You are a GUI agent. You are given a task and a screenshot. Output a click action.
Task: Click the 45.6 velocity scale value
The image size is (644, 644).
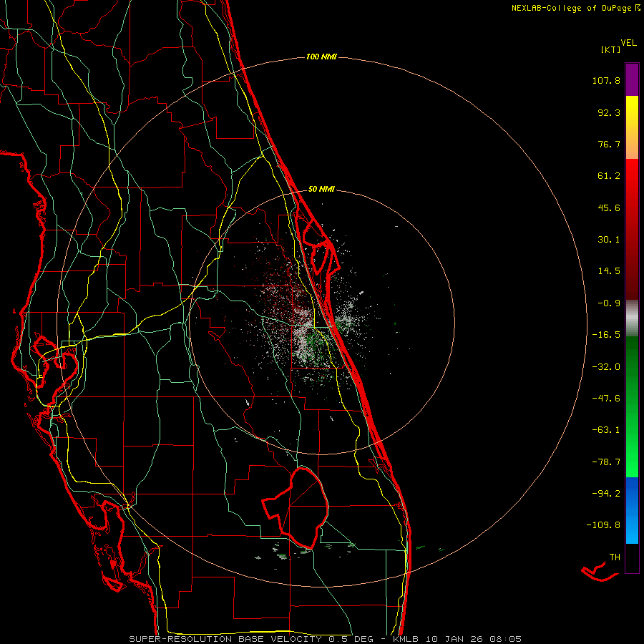tap(609, 208)
